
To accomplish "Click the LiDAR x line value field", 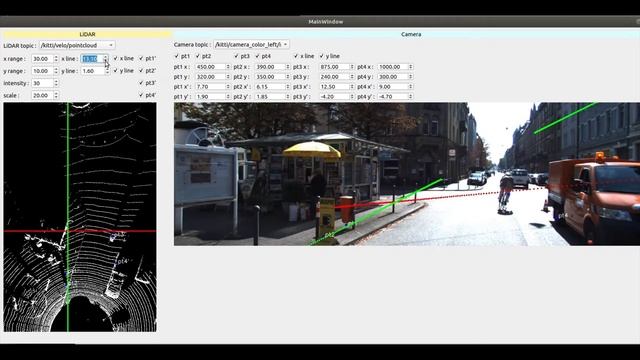I will [92, 59].
